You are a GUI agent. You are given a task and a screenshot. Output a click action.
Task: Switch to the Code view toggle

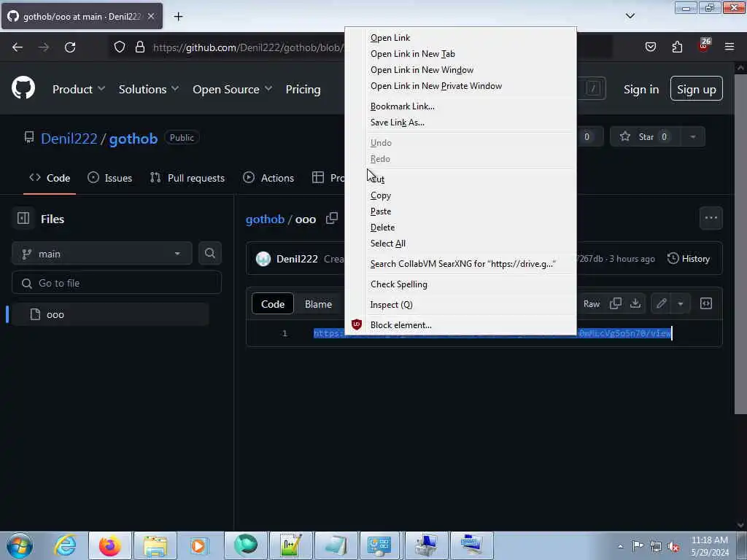[x=273, y=304]
